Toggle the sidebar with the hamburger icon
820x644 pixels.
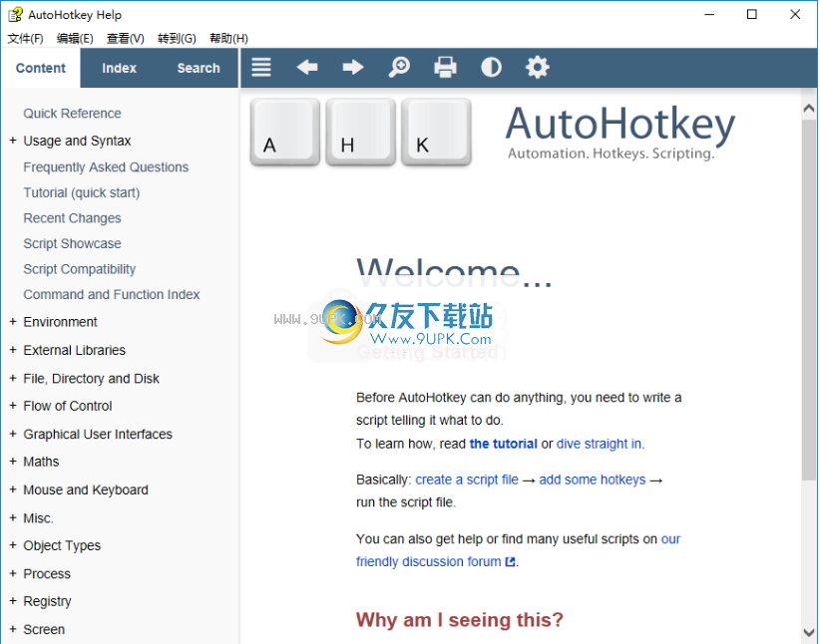click(x=261, y=68)
